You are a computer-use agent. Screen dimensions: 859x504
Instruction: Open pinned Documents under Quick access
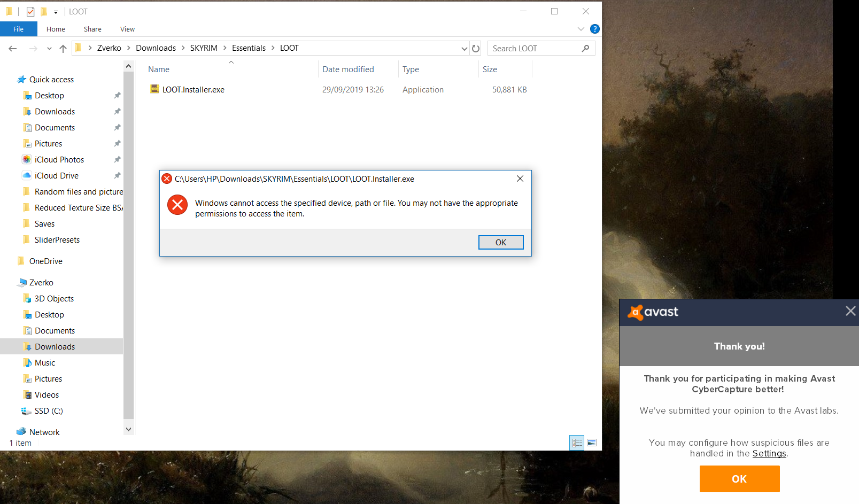point(55,128)
